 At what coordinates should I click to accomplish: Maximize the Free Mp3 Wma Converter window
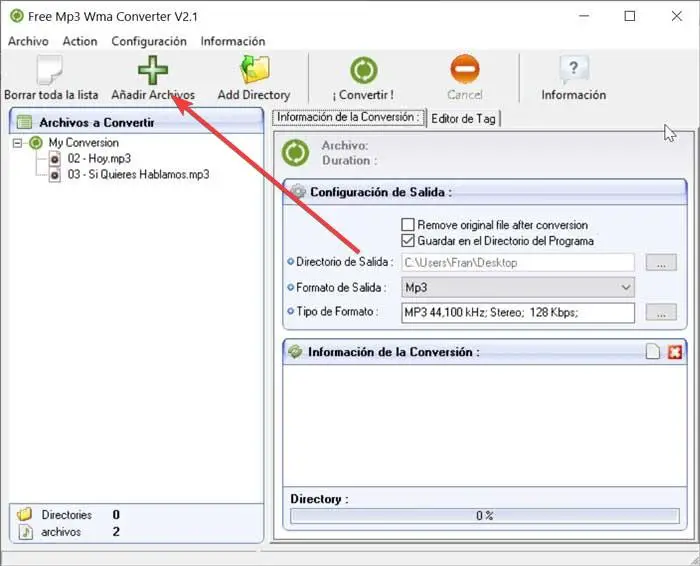point(629,17)
